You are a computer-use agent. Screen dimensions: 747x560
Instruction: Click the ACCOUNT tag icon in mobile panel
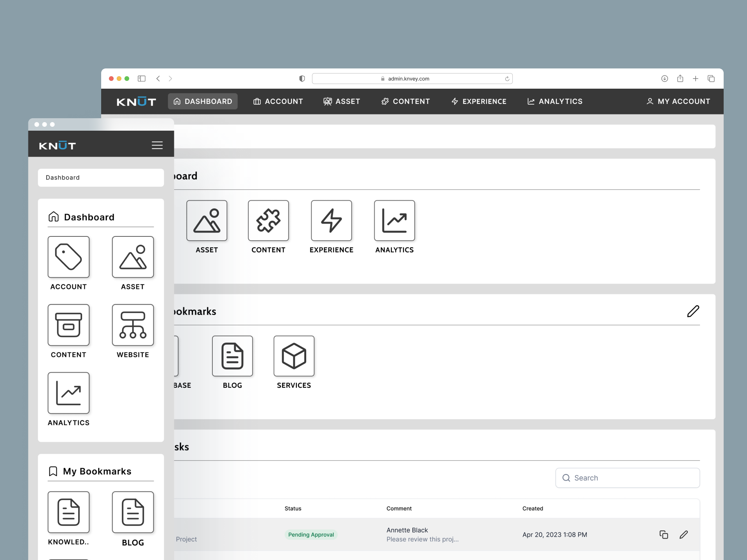[x=68, y=257]
